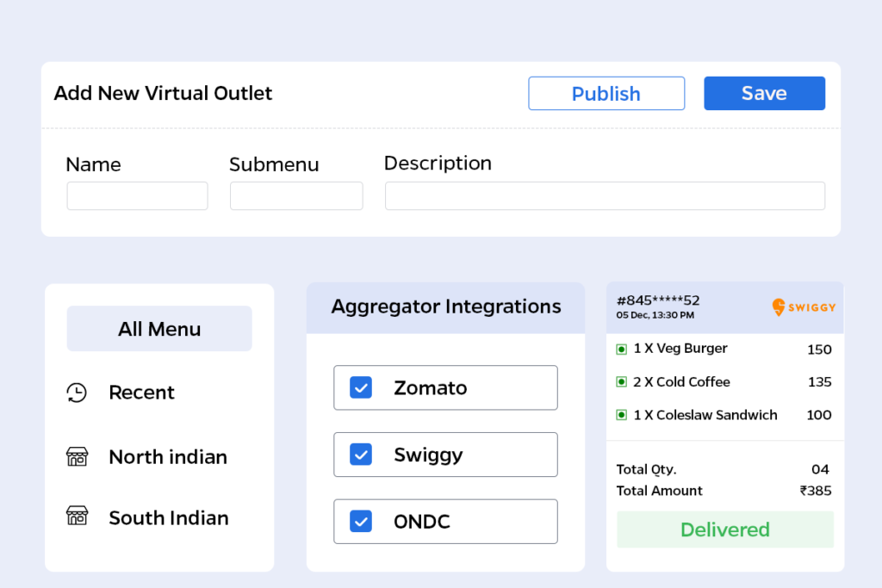The width and height of the screenshot is (882, 588).
Task: Click the 1 X Veg Burger line
Action: 680,349
